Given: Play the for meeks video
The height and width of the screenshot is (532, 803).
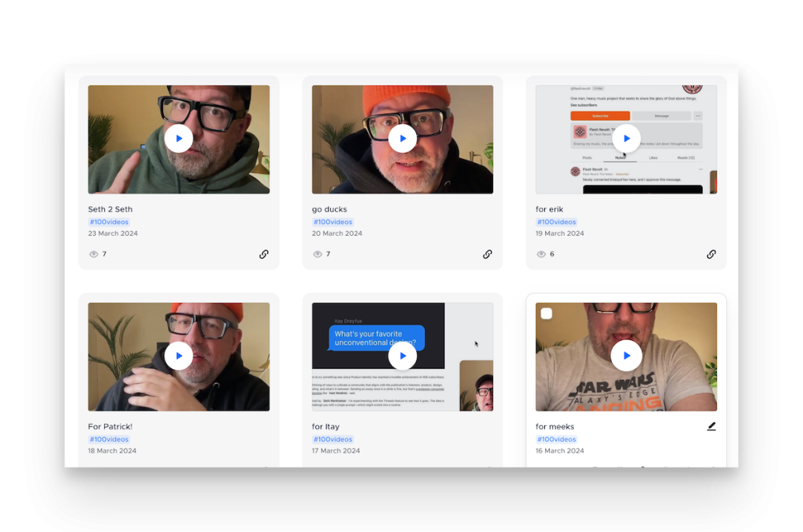Looking at the screenshot, I should 626,356.
